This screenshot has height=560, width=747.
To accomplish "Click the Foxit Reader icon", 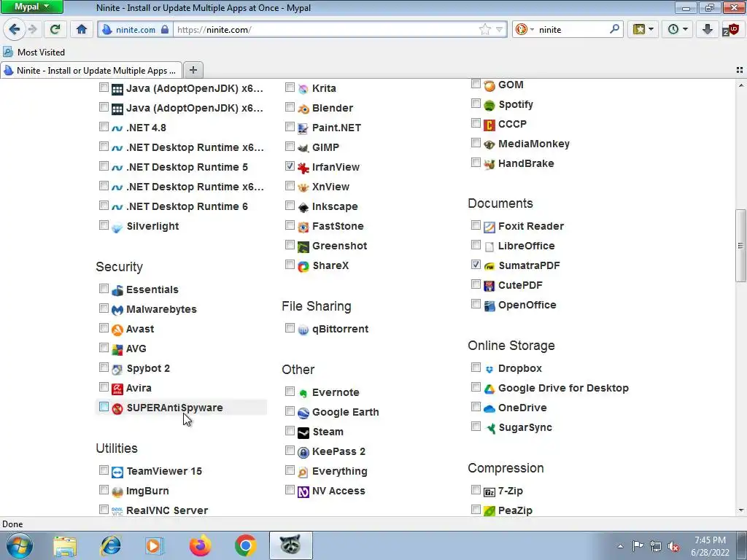I will pos(489,227).
